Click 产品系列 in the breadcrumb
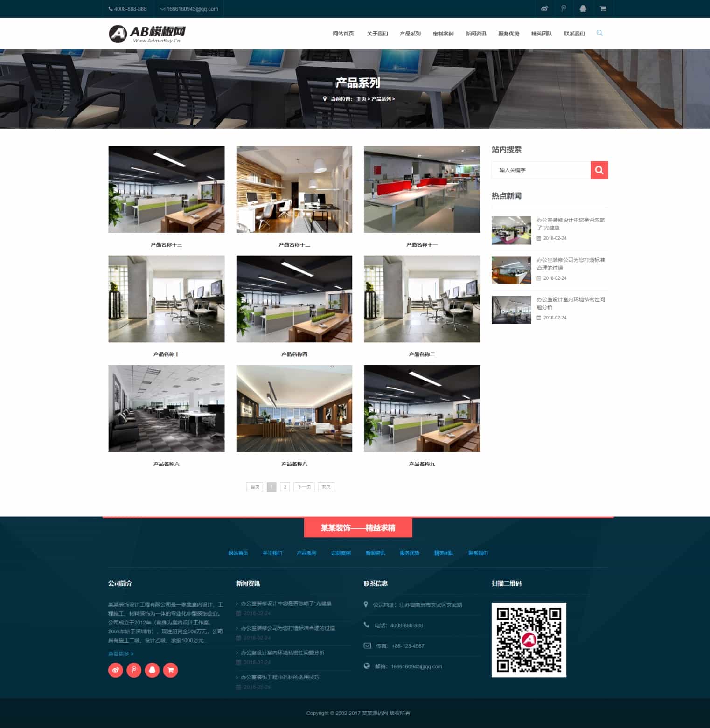710x728 pixels. click(x=381, y=99)
